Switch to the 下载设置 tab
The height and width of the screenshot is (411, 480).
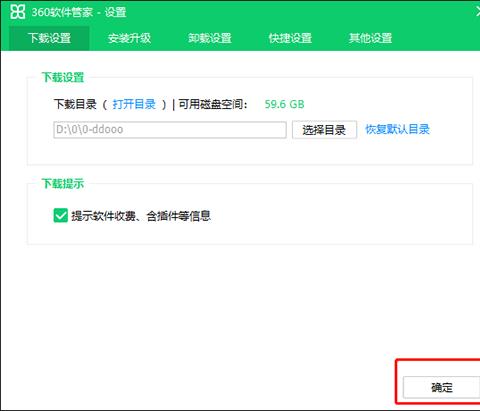pos(49,38)
